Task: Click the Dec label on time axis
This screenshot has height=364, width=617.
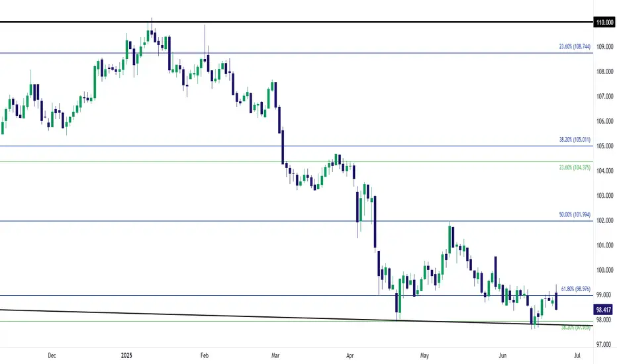Action: tap(52, 355)
